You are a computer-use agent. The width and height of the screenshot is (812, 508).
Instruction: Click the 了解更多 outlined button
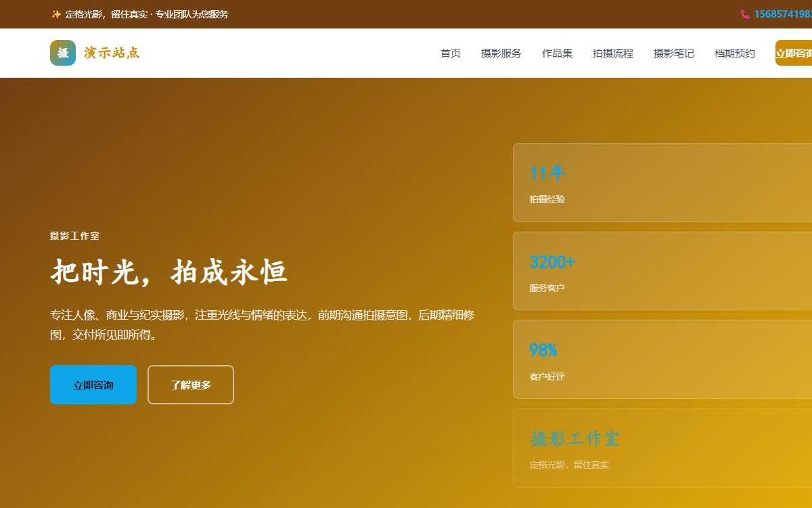pyautogui.click(x=191, y=385)
